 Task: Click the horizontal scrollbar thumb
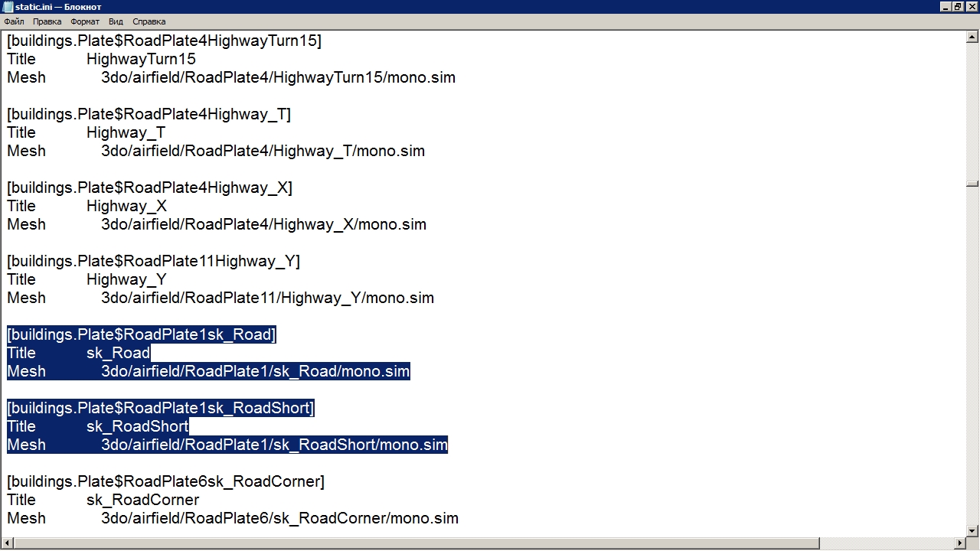coord(416,544)
